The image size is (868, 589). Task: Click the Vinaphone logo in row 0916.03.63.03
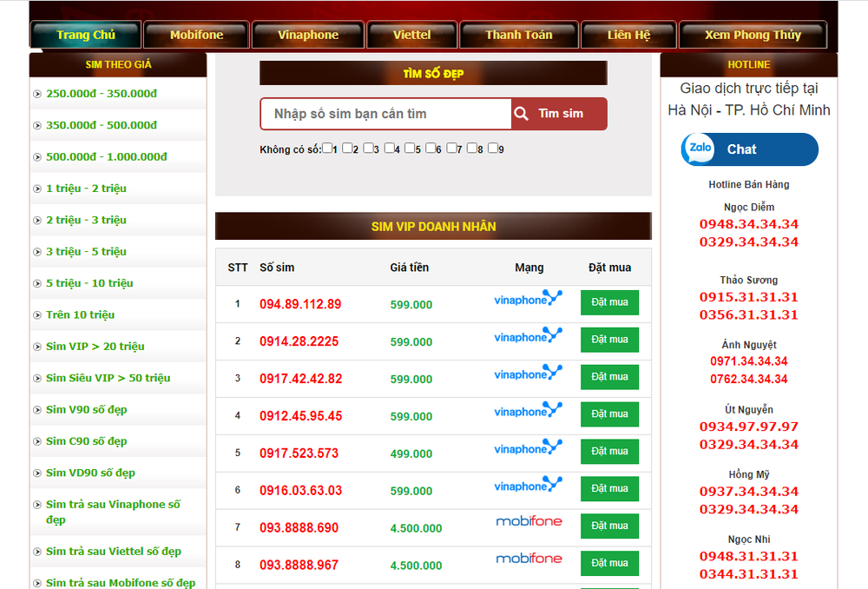tap(528, 484)
